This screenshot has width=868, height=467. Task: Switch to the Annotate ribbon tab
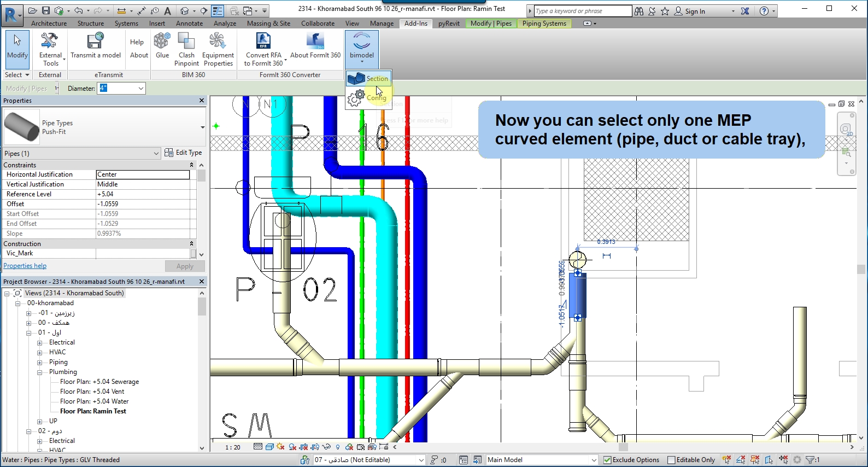(x=189, y=24)
